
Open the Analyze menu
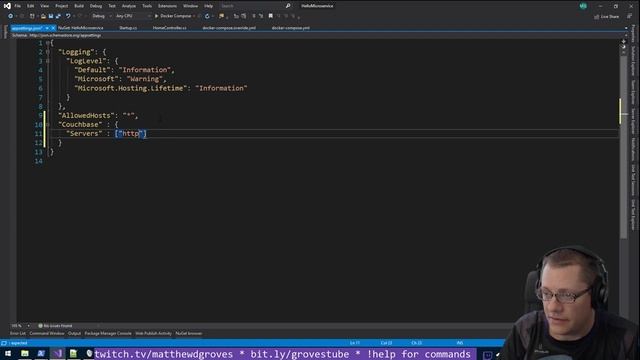129,6
